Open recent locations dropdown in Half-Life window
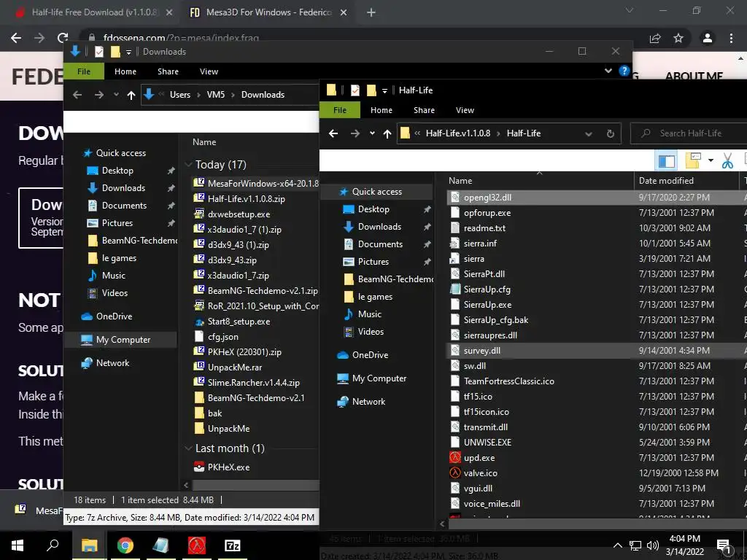Viewport: 747px width, 560px height. [x=372, y=134]
